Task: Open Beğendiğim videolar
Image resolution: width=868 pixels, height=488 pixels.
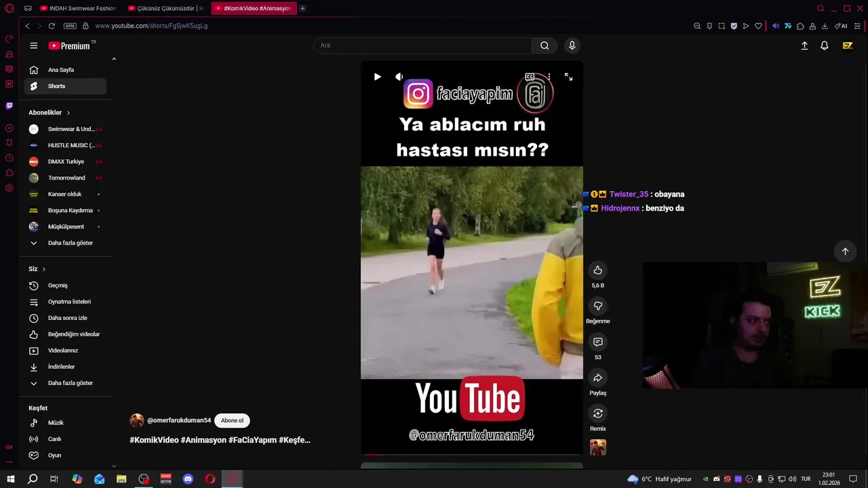Action: [65, 334]
